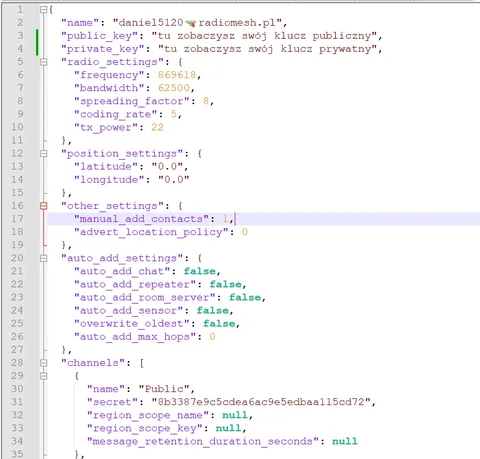Viewport: 480px width, 459px height.
Task: Click the auto_add_chat false value
Action: click(200, 271)
